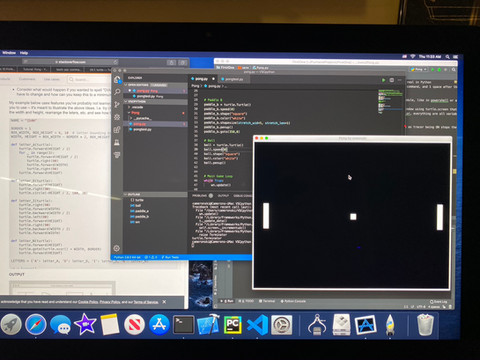480x360 pixels.
Task: Expand the .vscode folder
Action: click(x=155, y=107)
